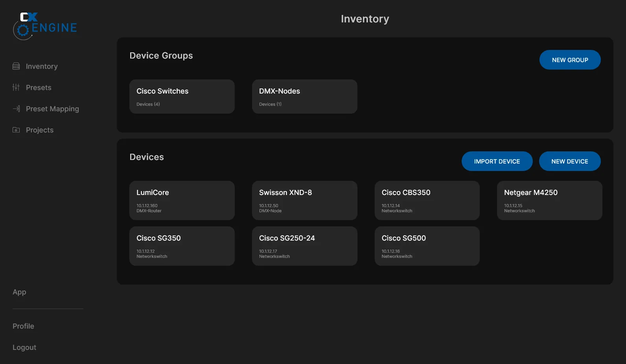Open the Profile page
Screen dimensions: 626x364
(x=23, y=326)
